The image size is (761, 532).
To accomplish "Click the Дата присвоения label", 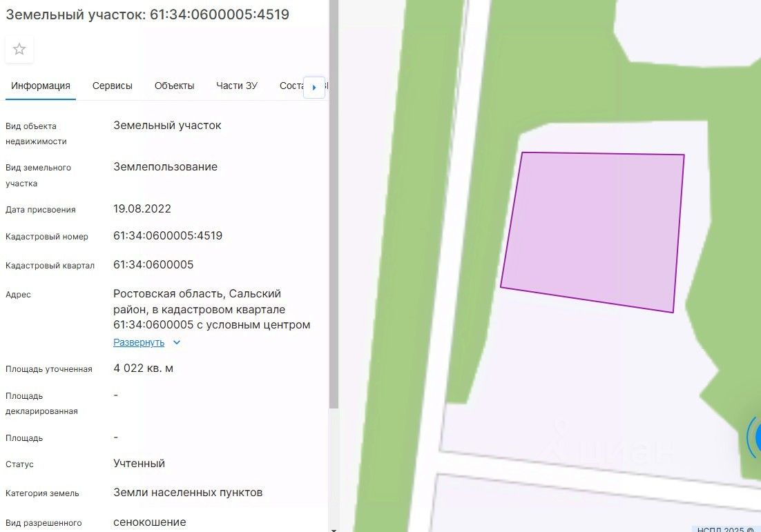I will pyautogui.click(x=40, y=210).
